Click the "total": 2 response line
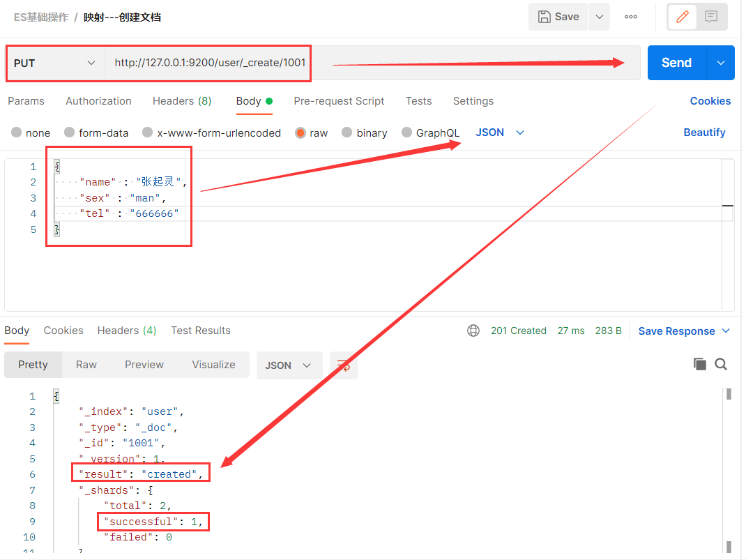This screenshot has width=746, height=560. (137, 506)
